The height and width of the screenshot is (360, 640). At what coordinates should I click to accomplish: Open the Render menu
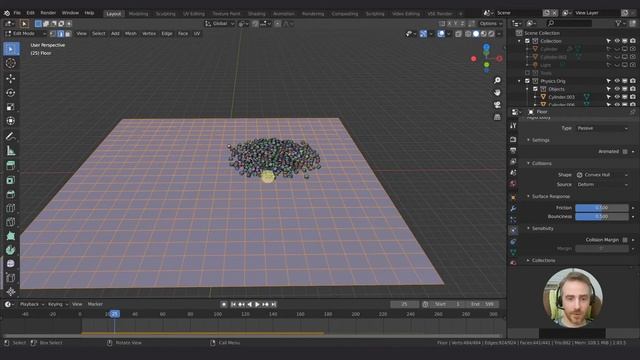[48, 13]
